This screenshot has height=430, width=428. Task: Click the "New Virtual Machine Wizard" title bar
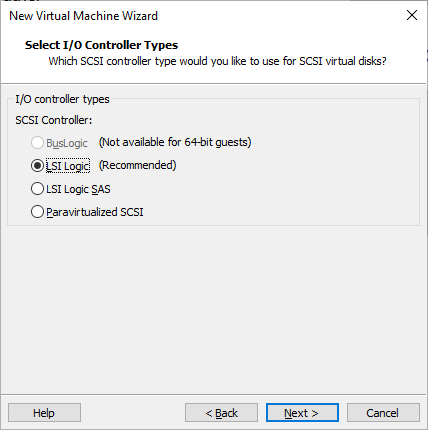click(83, 16)
